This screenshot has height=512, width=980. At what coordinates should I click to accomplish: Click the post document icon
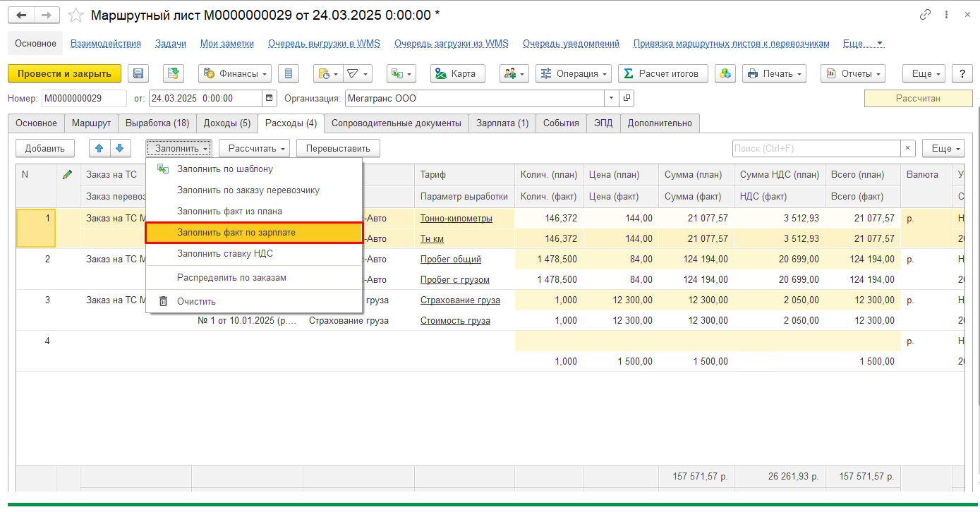click(x=174, y=73)
